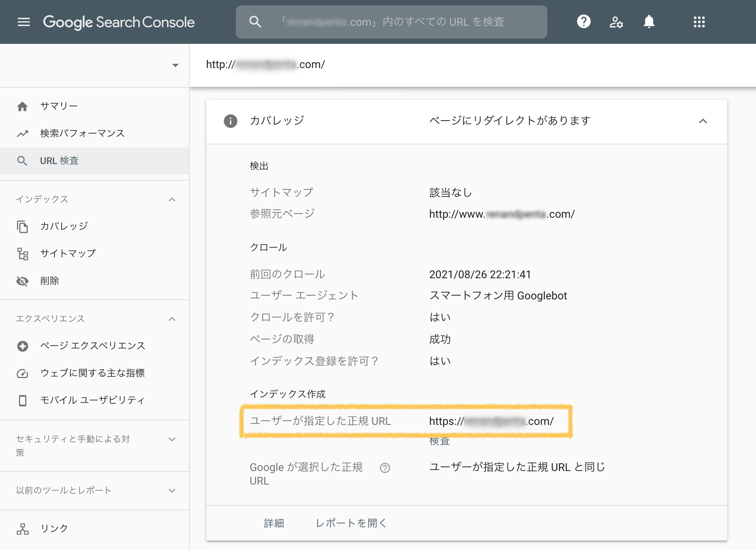The image size is (756, 550).
Task: Open サイトマップ menu item
Action: click(94, 253)
